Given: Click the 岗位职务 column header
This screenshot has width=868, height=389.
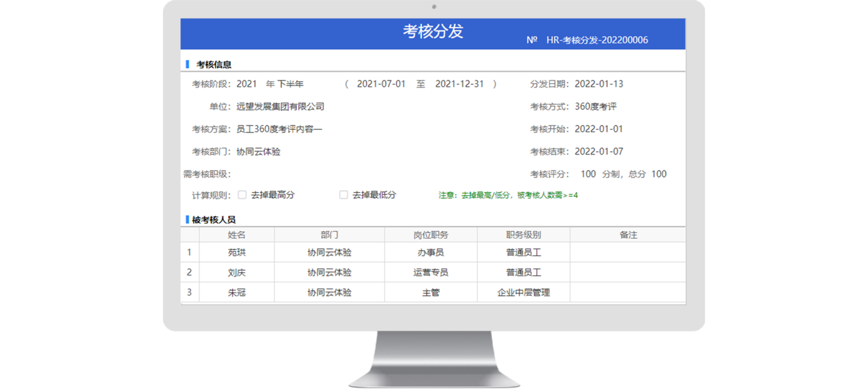Looking at the screenshot, I should [x=431, y=235].
